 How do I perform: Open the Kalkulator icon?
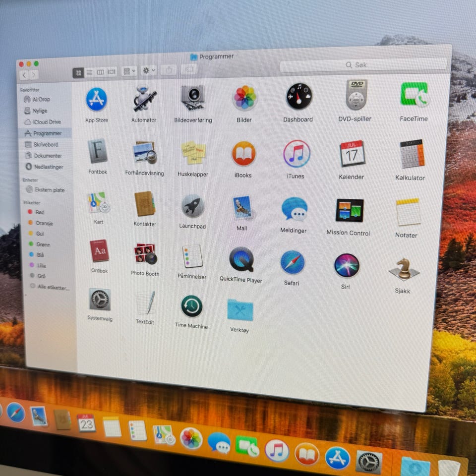point(412,154)
